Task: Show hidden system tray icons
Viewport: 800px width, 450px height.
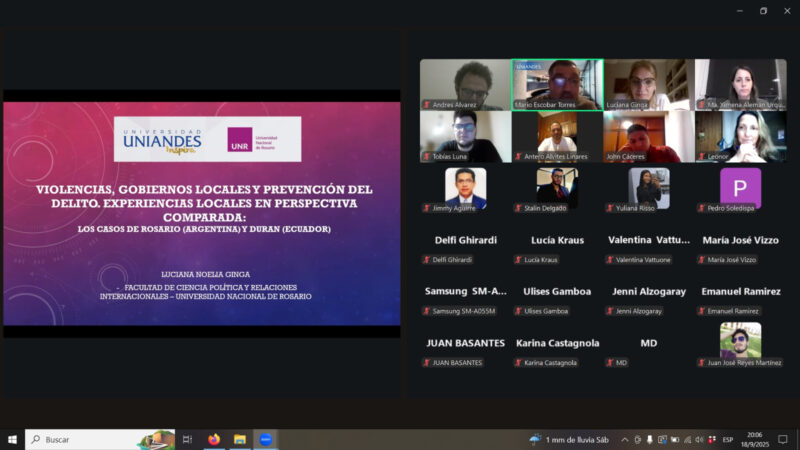Action: [x=625, y=439]
